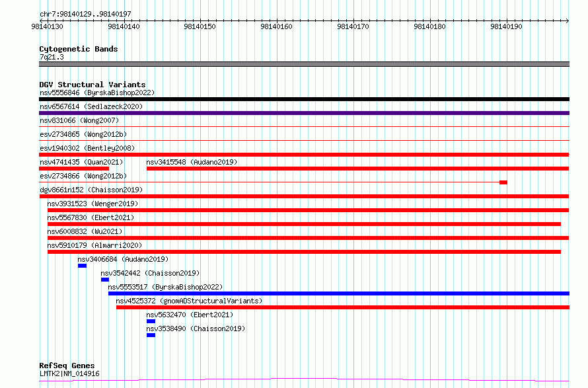Click the DGV Structural Variants track title

92,85
